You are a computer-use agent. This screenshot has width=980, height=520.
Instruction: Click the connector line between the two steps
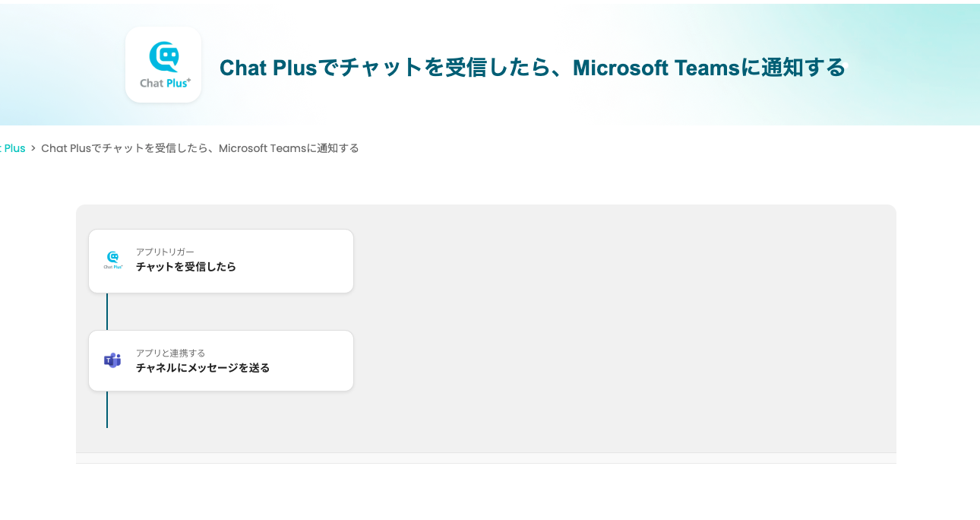107,312
